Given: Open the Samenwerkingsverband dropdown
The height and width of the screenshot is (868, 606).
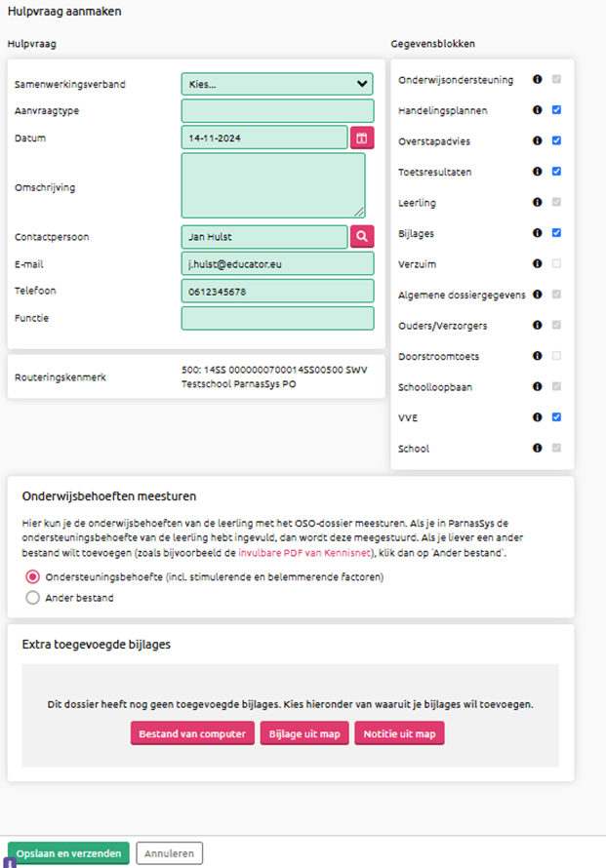Looking at the screenshot, I should tap(277, 84).
